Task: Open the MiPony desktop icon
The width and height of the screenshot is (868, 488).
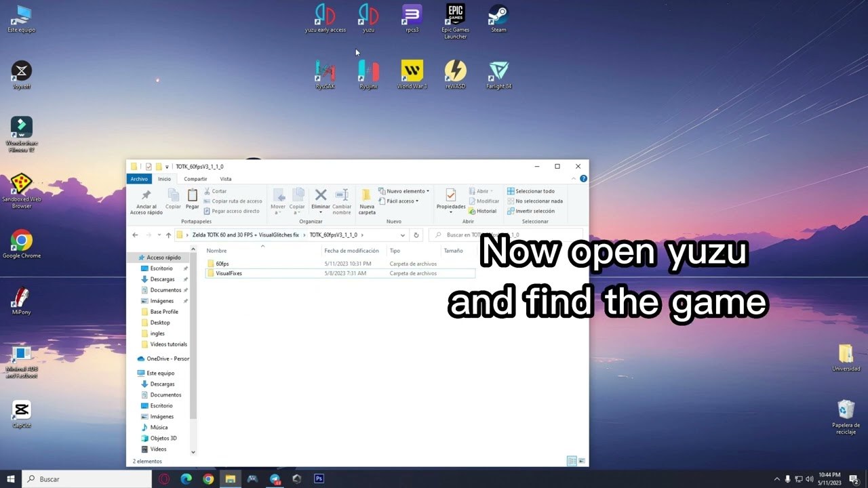Action: pyautogui.click(x=22, y=301)
